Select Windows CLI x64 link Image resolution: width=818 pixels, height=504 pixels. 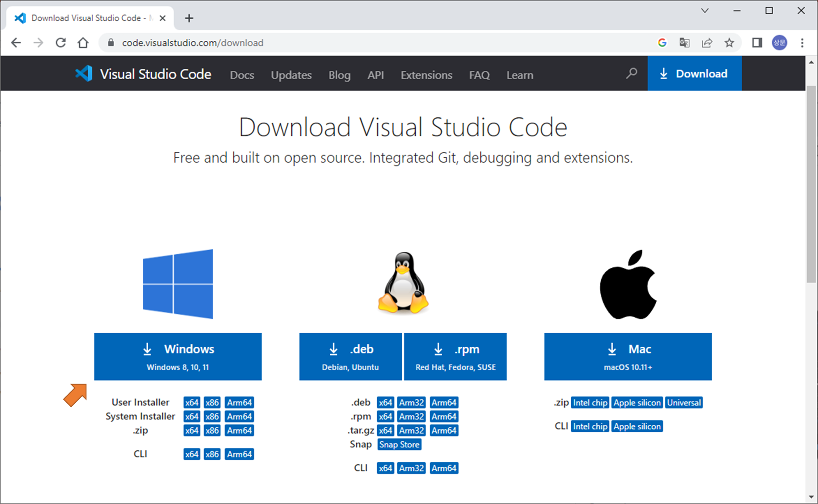192,454
